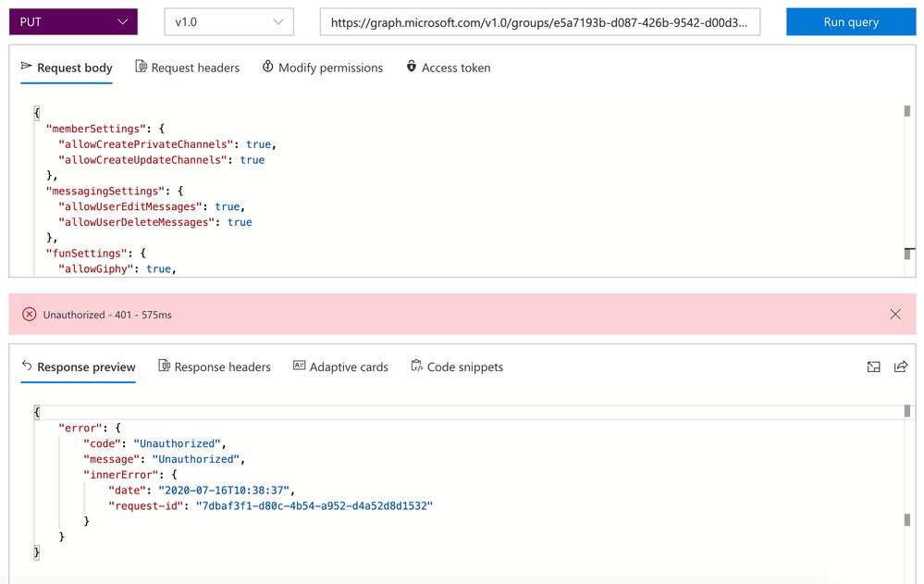The image size is (924, 584).
Task: Click the Request headers document icon
Action: tap(141, 67)
